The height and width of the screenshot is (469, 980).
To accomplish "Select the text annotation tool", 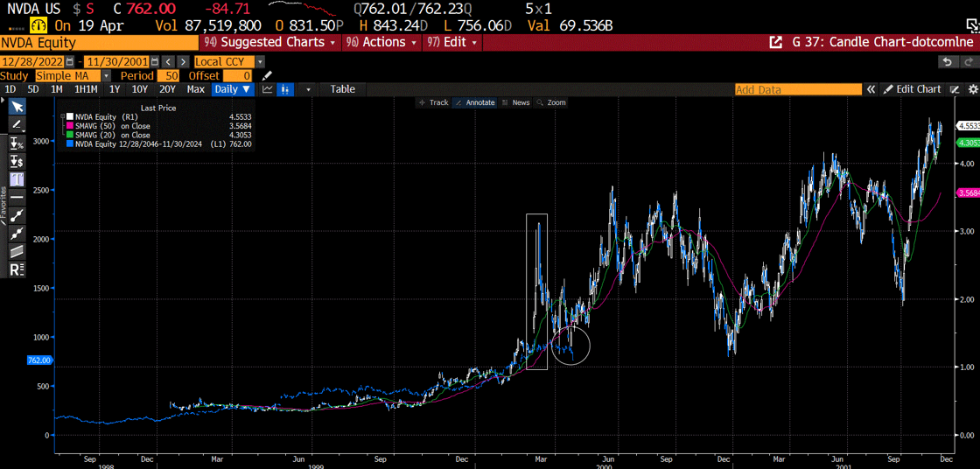I will click(17, 178).
